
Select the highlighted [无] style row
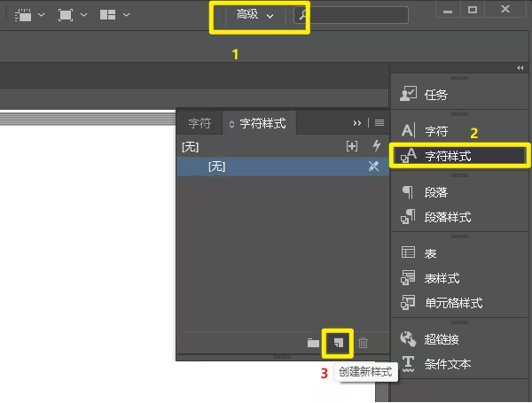[x=283, y=167]
